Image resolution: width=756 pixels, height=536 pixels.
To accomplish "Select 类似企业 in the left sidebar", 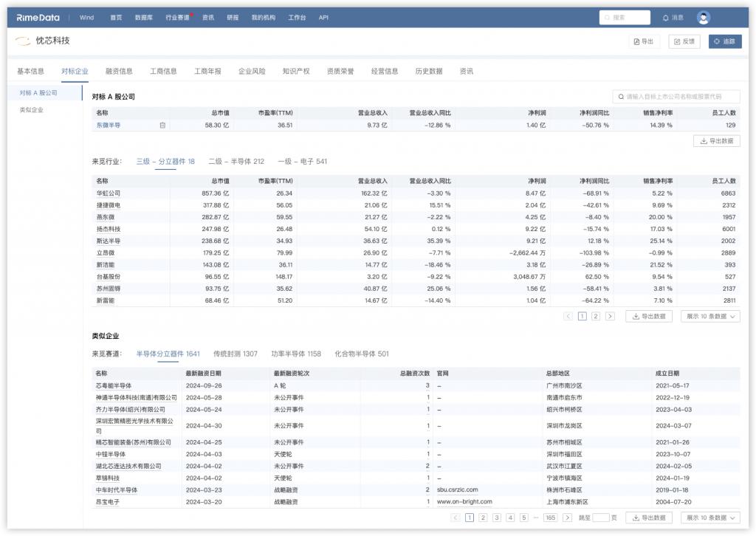I will click(32, 110).
